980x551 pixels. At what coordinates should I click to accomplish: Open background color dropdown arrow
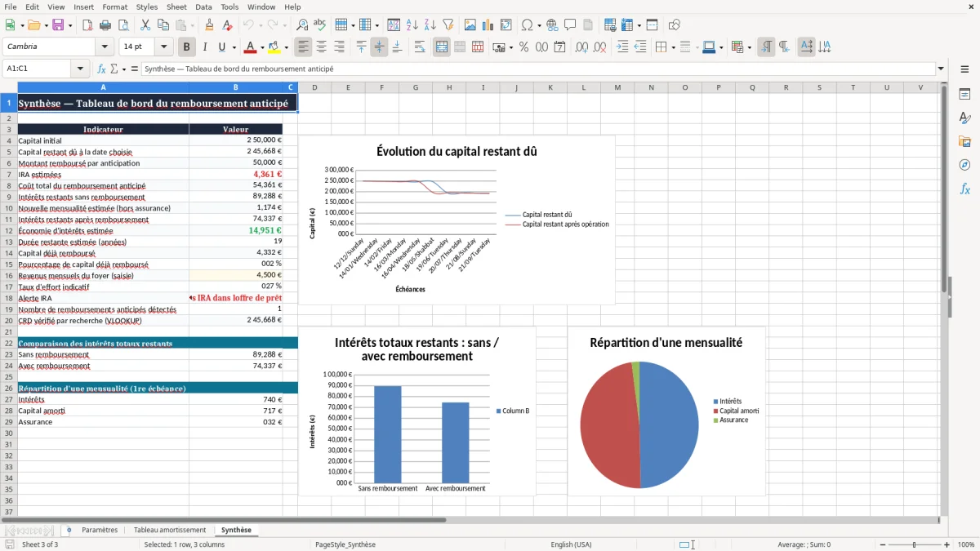click(x=286, y=47)
